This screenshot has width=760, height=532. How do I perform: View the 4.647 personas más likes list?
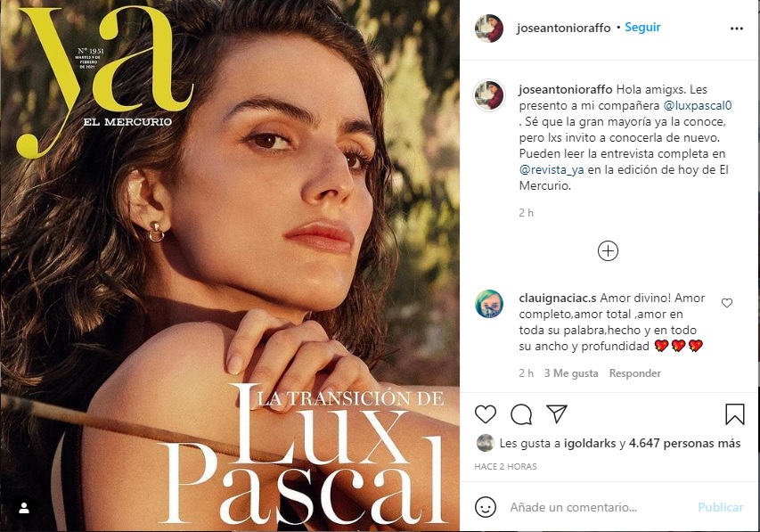(684, 443)
